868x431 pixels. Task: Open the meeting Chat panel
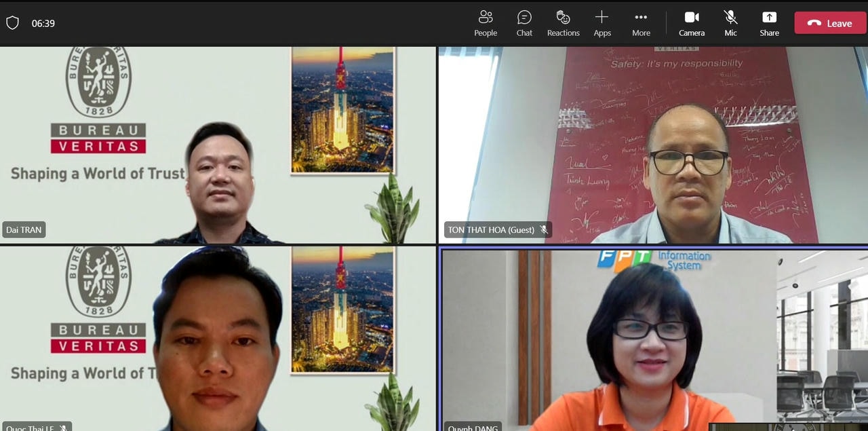pos(524,23)
